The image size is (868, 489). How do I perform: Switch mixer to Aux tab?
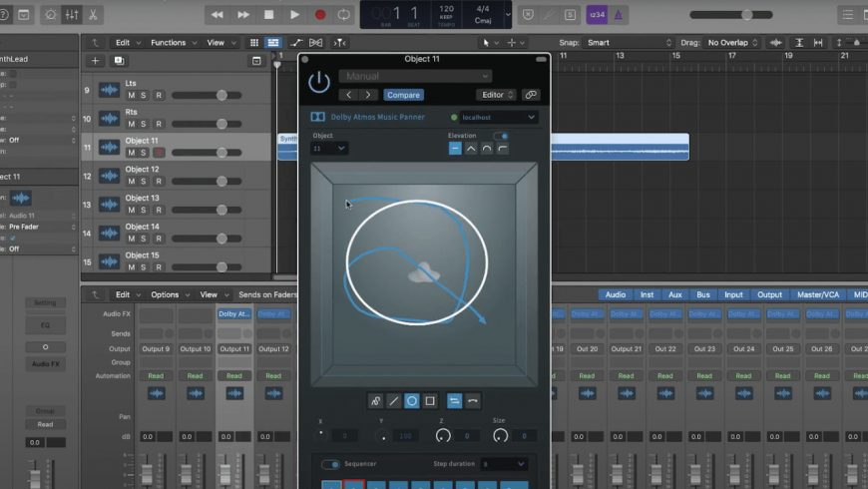[674, 294]
